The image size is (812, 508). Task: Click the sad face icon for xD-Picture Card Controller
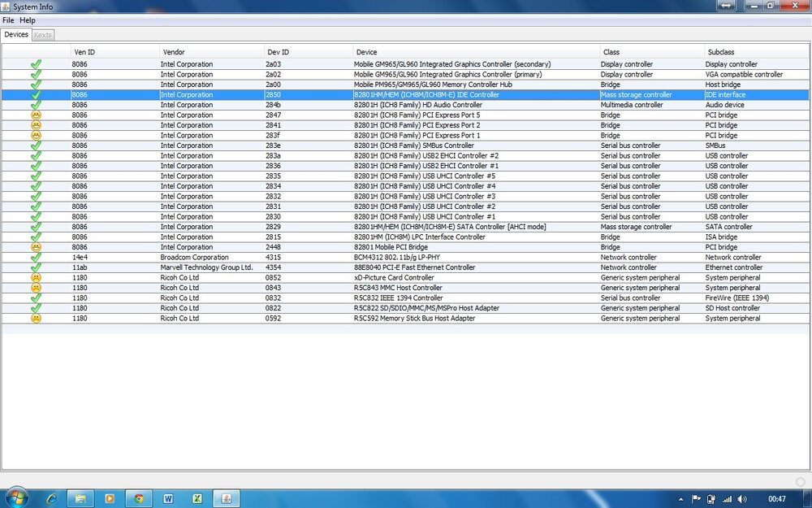[x=36, y=278]
